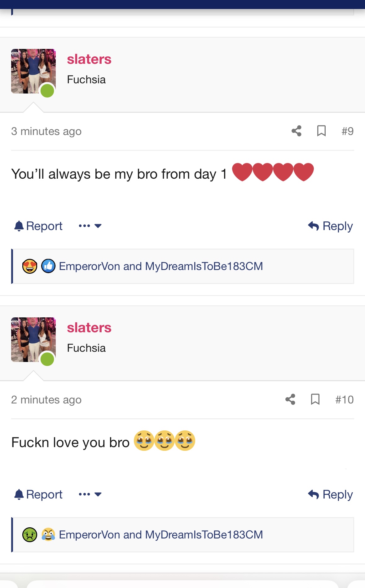Expand more options menu on post #9

pos(90,226)
